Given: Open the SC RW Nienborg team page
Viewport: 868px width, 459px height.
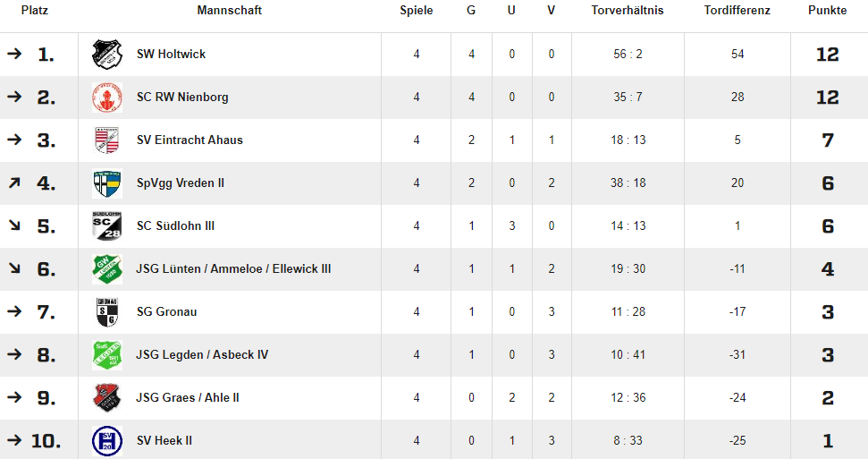Looking at the screenshot, I should 182,98.
